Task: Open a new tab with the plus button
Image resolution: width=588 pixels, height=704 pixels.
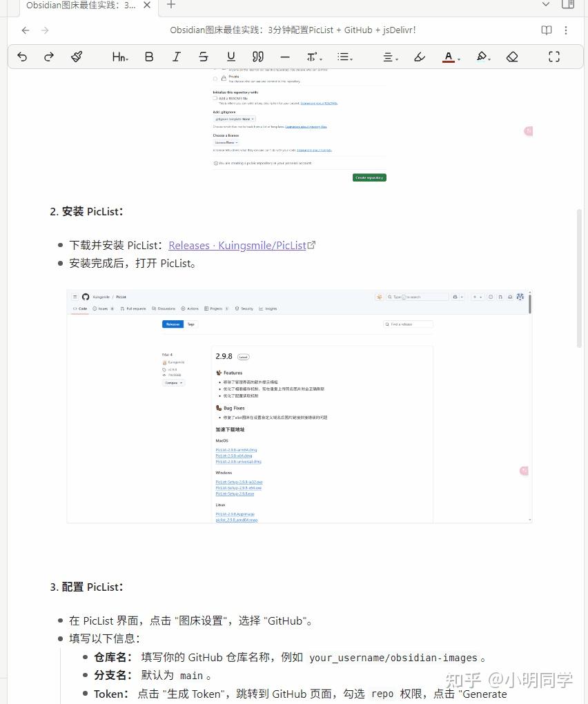Action: coord(170,6)
